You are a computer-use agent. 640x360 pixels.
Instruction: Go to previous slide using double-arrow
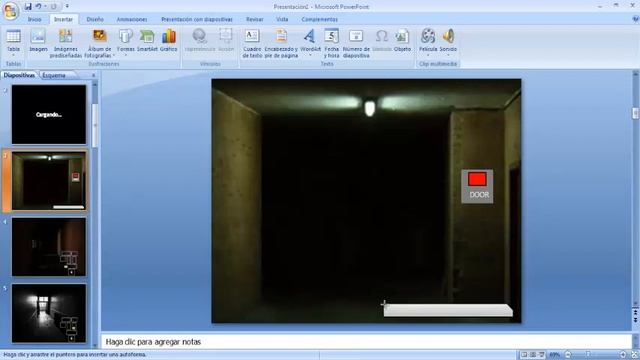[x=636, y=312]
